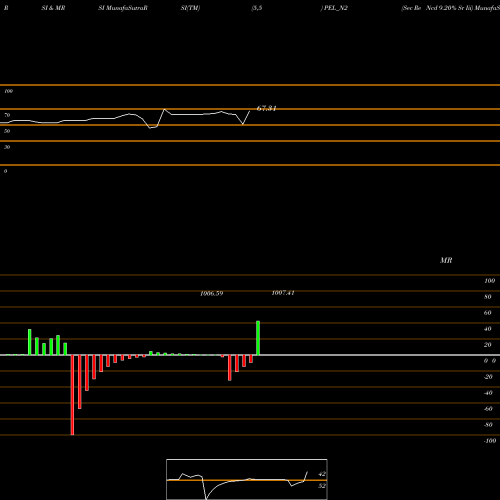Screen dimensions: 500x500
Task: Click the RSI value label 67.84
Action: (x=266, y=108)
